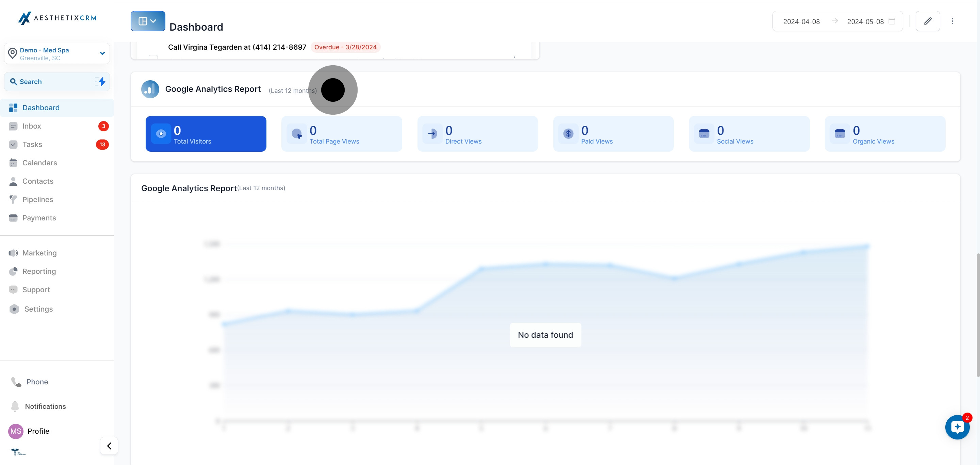Open the MS Profile link
The height and width of the screenshot is (465, 980).
(29, 431)
